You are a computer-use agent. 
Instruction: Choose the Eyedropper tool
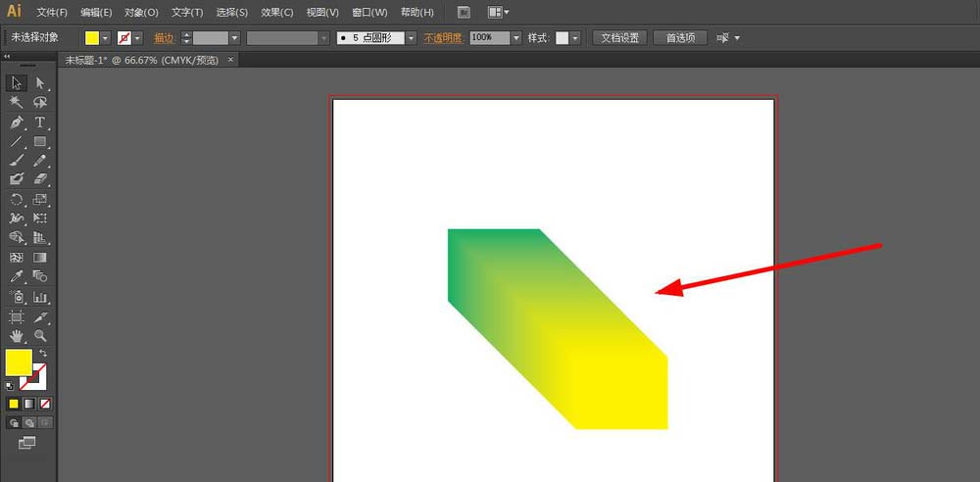point(17,277)
